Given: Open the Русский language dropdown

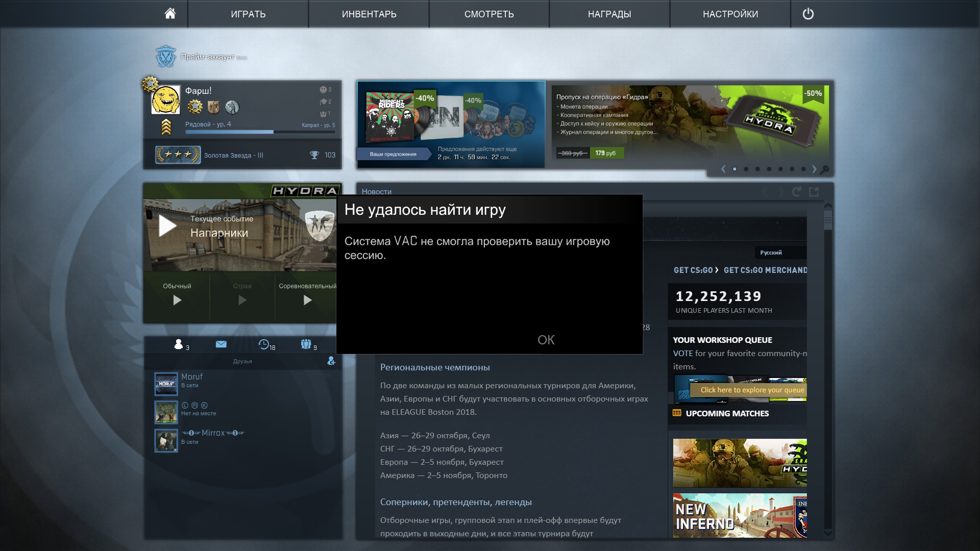Looking at the screenshot, I should tap(778, 253).
